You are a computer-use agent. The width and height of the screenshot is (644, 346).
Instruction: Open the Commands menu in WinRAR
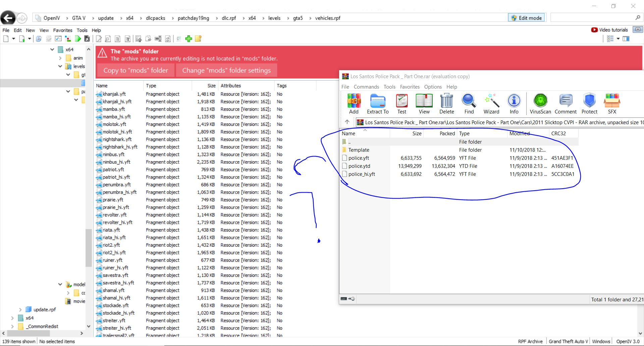click(x=366, y=87)
